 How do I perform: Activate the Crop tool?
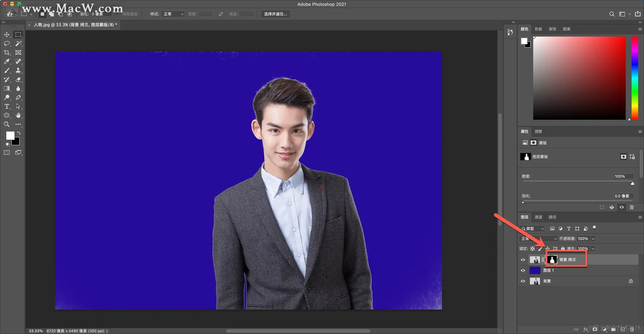[7, 53]
